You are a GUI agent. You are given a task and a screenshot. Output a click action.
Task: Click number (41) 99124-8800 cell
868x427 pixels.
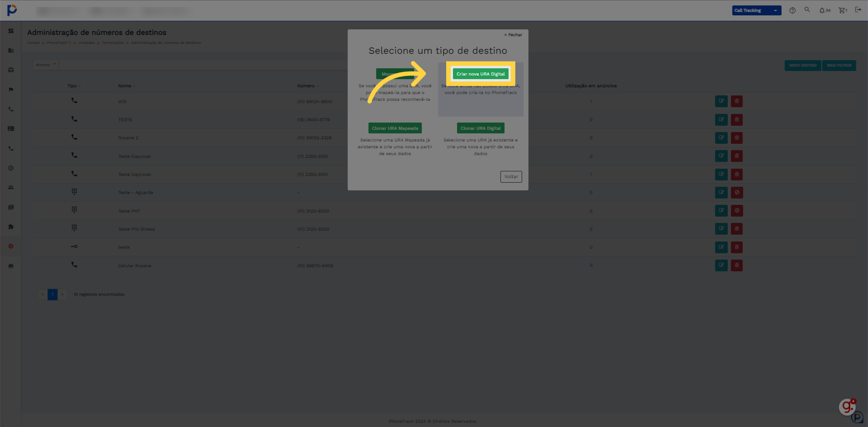(315, 102)
